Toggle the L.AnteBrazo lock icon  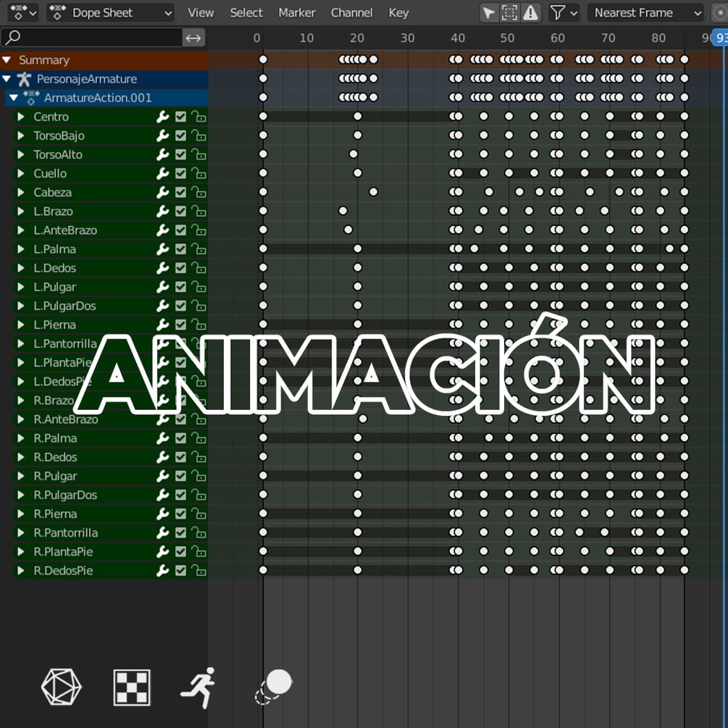coord(198,230)
